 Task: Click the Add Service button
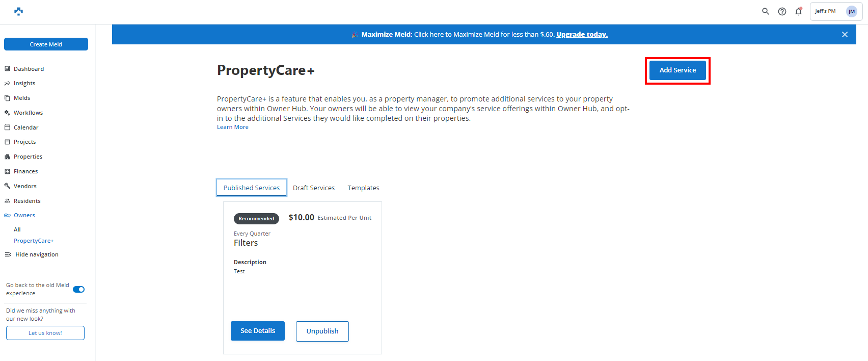point(677,70)
